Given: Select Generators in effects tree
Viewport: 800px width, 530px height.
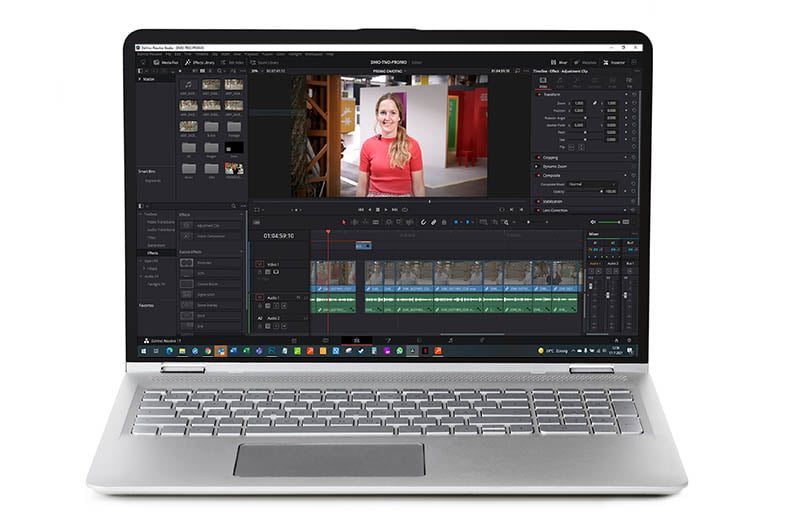Looking at the screenshot, I should 156,245.
